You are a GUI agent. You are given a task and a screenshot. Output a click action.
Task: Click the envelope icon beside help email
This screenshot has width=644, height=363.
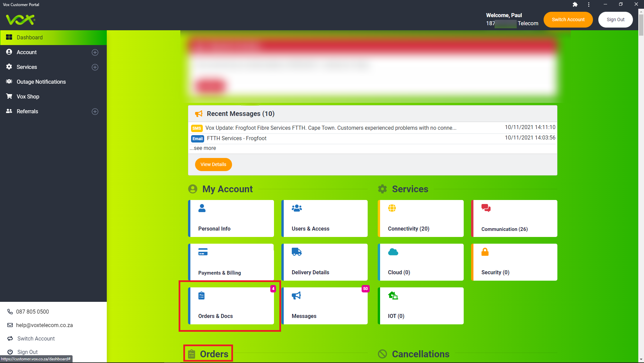coord(10,325)
